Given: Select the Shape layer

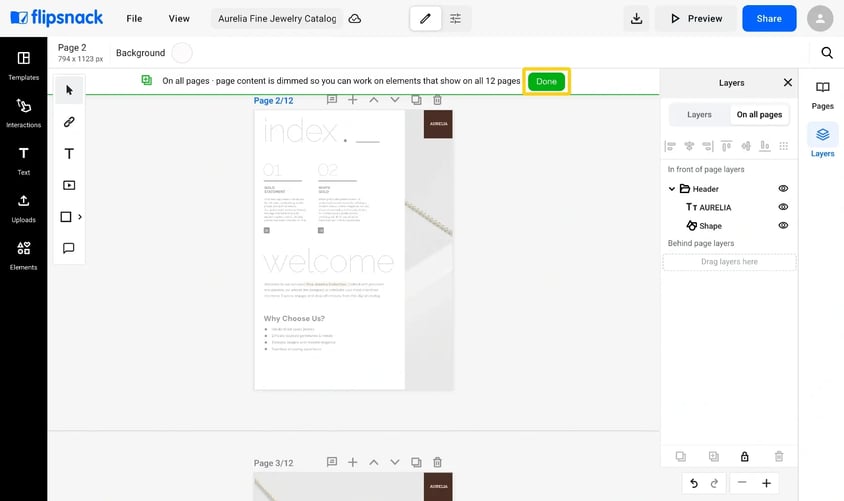Looking at the screenshot, I should 704,226.
